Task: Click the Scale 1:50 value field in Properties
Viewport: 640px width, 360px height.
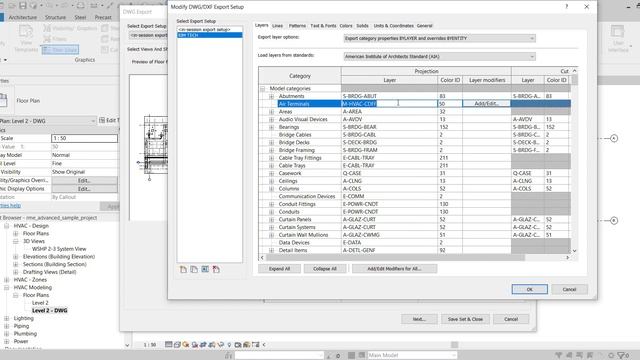Action: coord(84,138)
